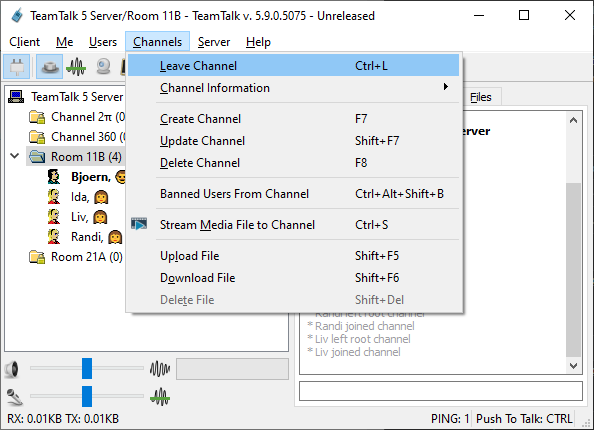The image size is (594, 430).
Task: Click the connect to server plug icon
Action: pyautogui.click(x=17, y=67)
